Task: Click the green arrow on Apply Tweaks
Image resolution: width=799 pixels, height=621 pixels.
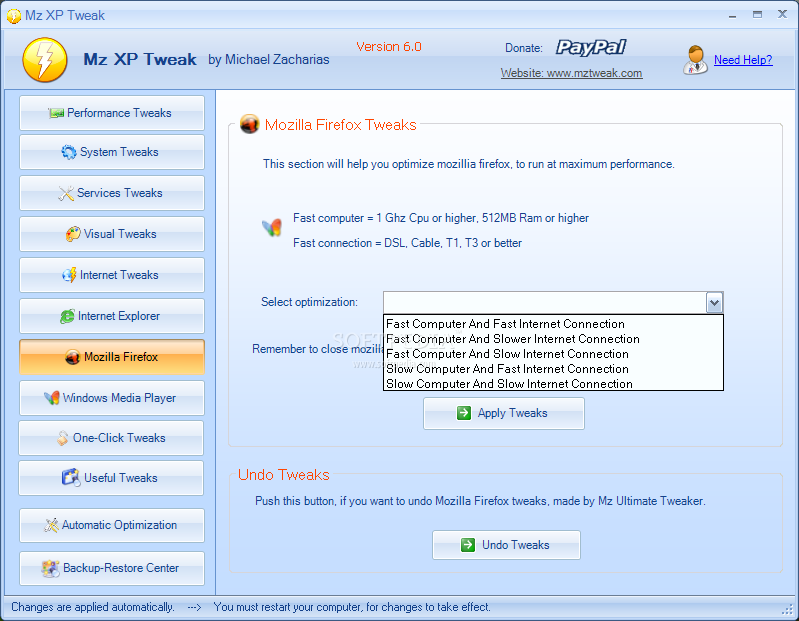Action: [x=464, y=413]
